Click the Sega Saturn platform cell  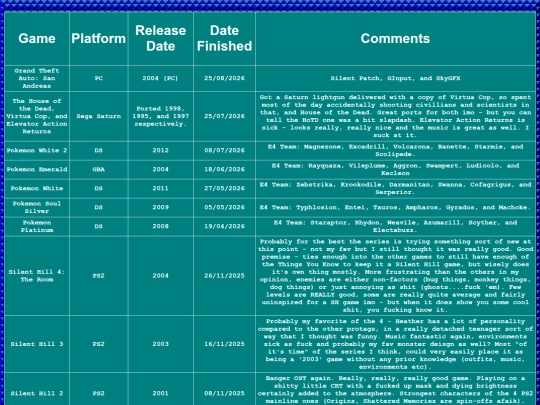coord(98,116)
